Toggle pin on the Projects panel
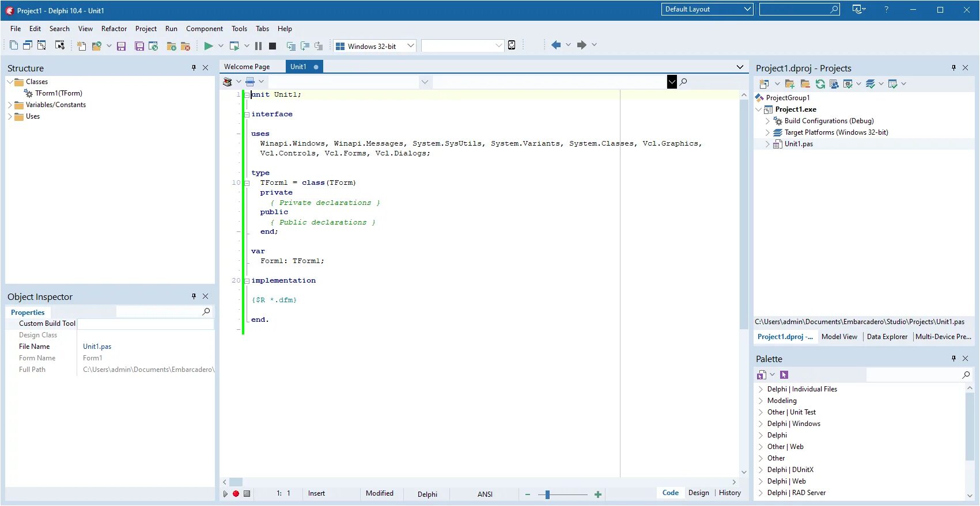 pyautogui.click(x=953, y=68)
